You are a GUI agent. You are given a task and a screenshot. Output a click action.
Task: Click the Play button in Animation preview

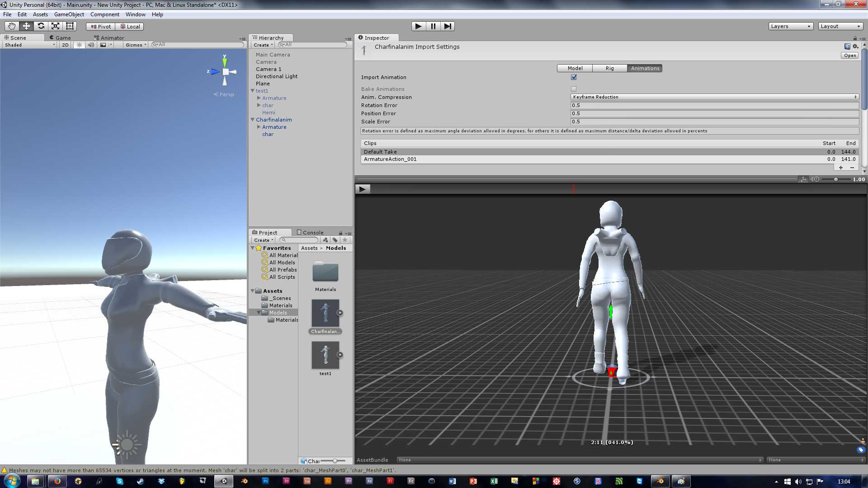point(363,189)
